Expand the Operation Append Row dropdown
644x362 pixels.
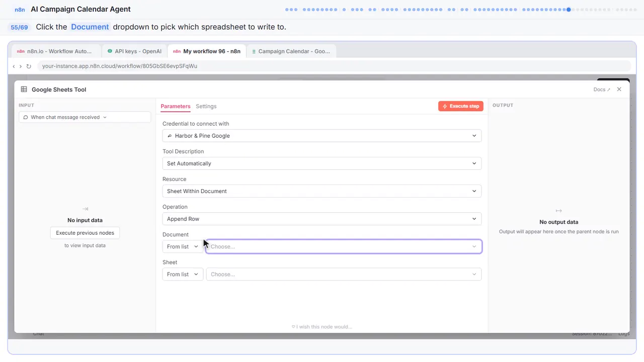(x=322, y=219)
